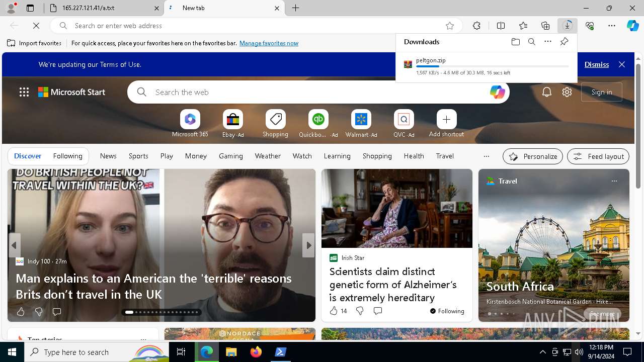The image size is (644, 362).
Task: Open the Copilot sidebar icon
Action: tap(632, 26)
